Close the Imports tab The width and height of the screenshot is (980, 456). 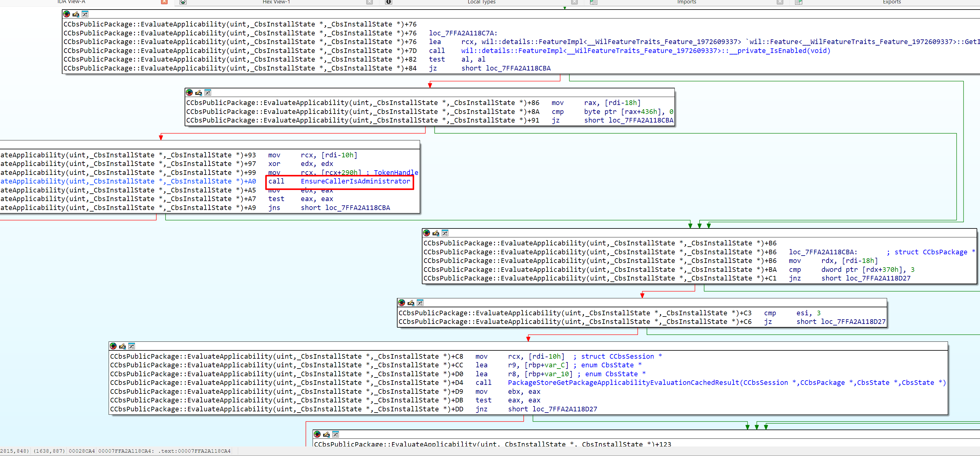pyautogui.click(x=780, y=2)
